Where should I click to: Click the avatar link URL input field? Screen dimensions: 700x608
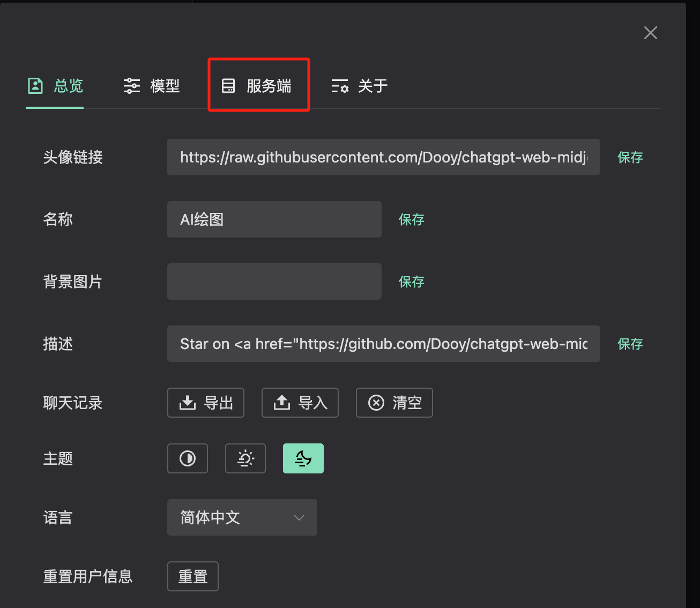[384, 157]
